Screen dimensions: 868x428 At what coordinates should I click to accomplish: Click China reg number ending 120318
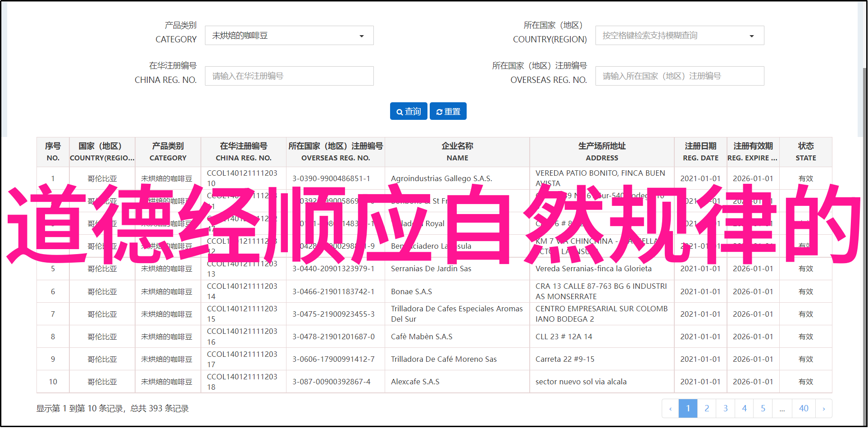[x=242, y=382]
